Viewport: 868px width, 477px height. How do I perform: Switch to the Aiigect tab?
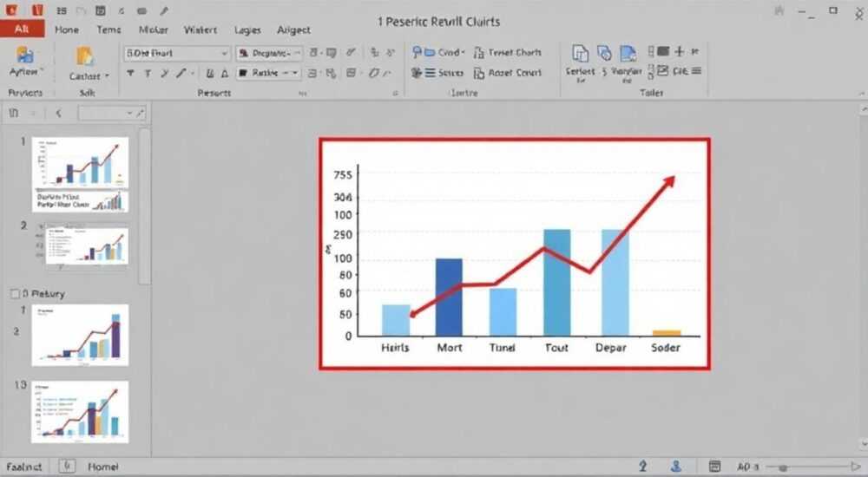(x=293, y=29)
